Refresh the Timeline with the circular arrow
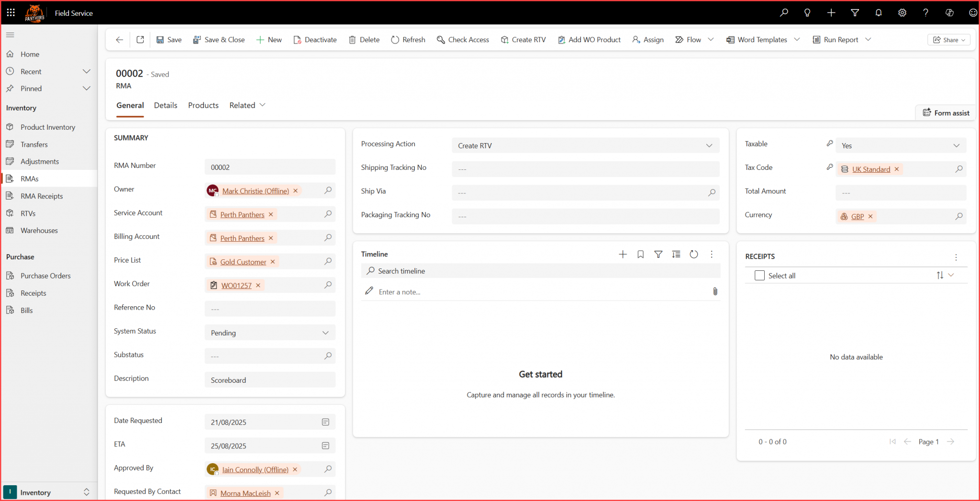The width and height of the screenshot is (980, 501). pos(694,255)
